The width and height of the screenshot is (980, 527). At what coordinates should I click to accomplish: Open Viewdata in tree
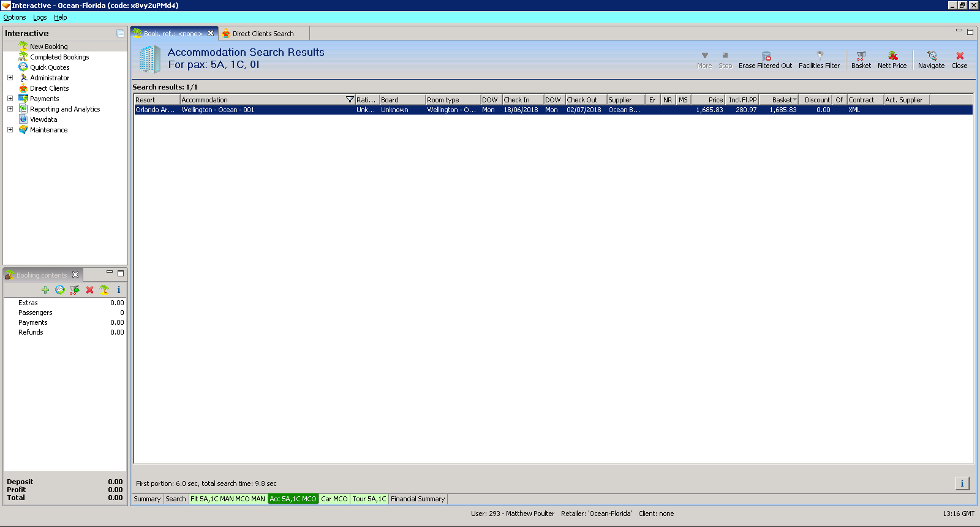[43, 119]
